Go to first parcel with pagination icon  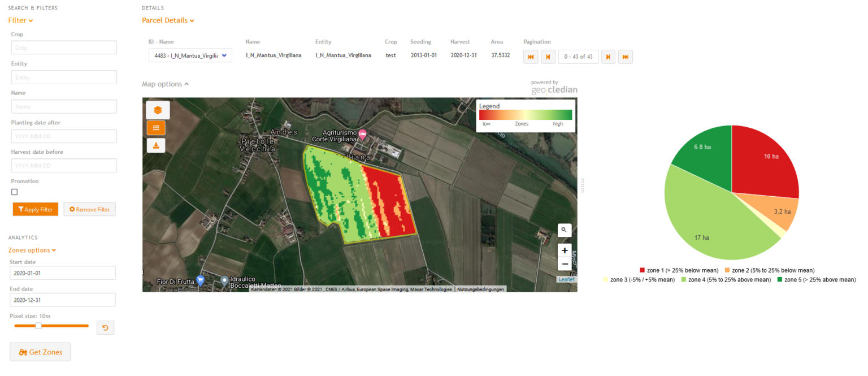coord(530,57)
